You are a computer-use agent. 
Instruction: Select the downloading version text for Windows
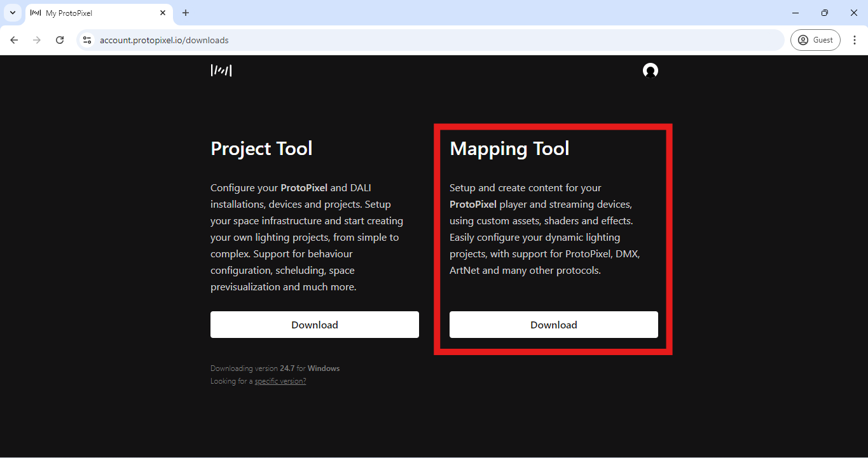(275, 368)
